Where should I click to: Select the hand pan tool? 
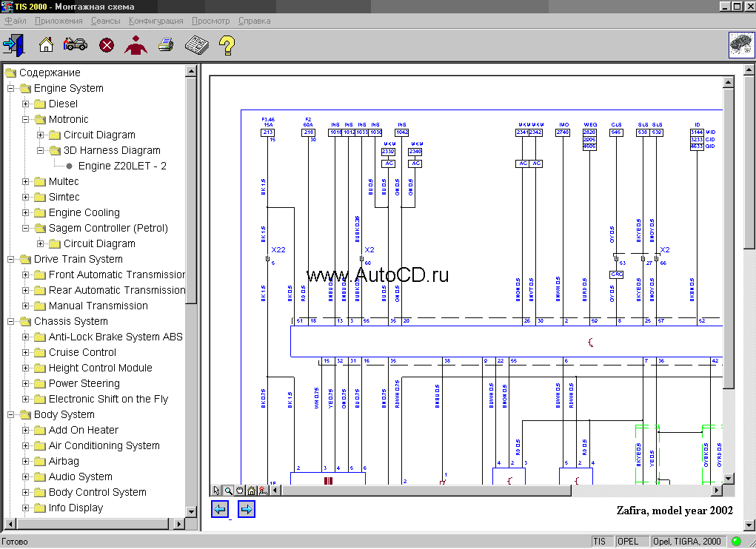(240, 491)
